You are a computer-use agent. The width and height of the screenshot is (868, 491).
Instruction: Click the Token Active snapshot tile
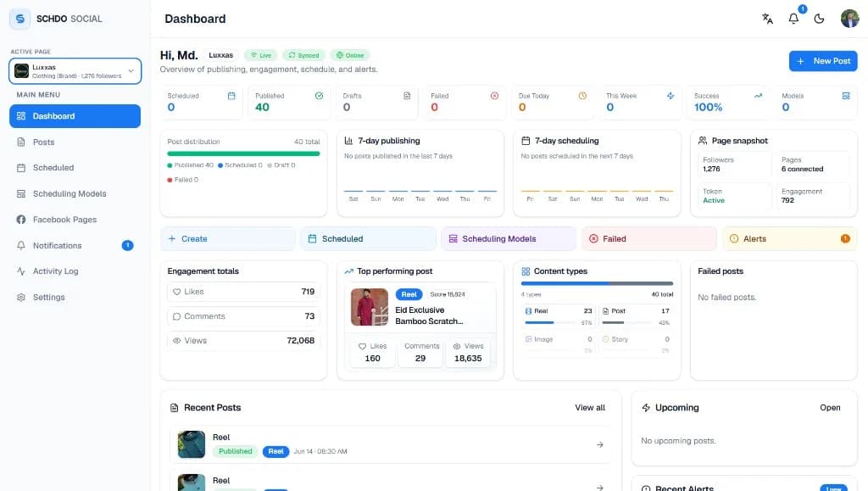coord(734,196)
